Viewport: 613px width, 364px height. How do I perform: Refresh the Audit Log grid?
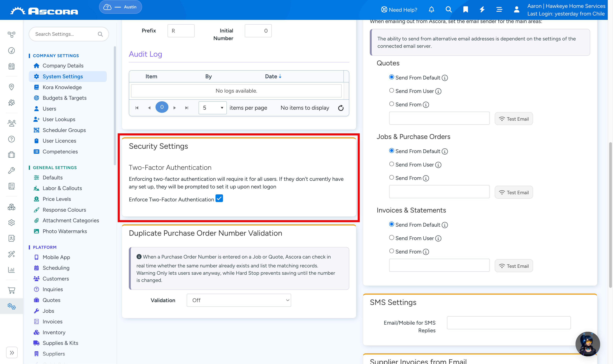(341, 108)
